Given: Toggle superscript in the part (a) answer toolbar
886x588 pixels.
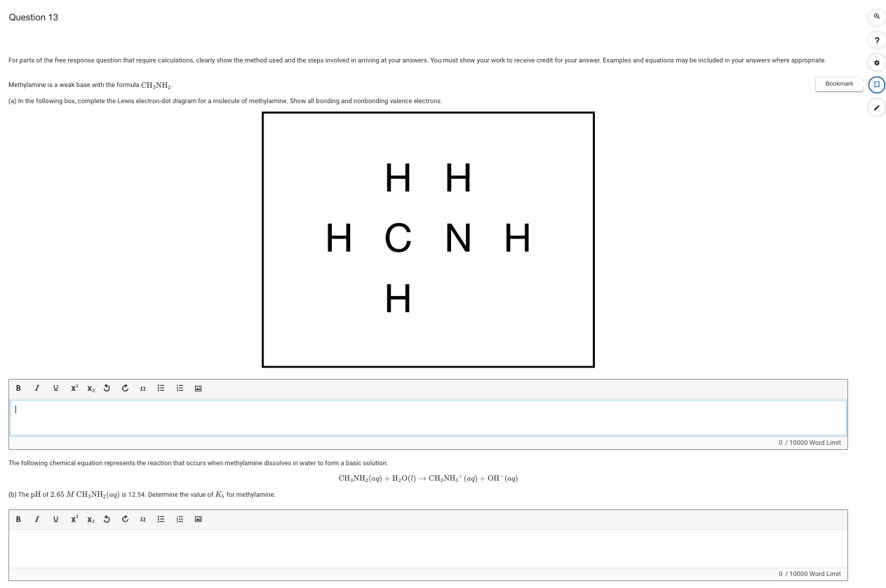Looking at the screenshot, I should coord(74,388).
